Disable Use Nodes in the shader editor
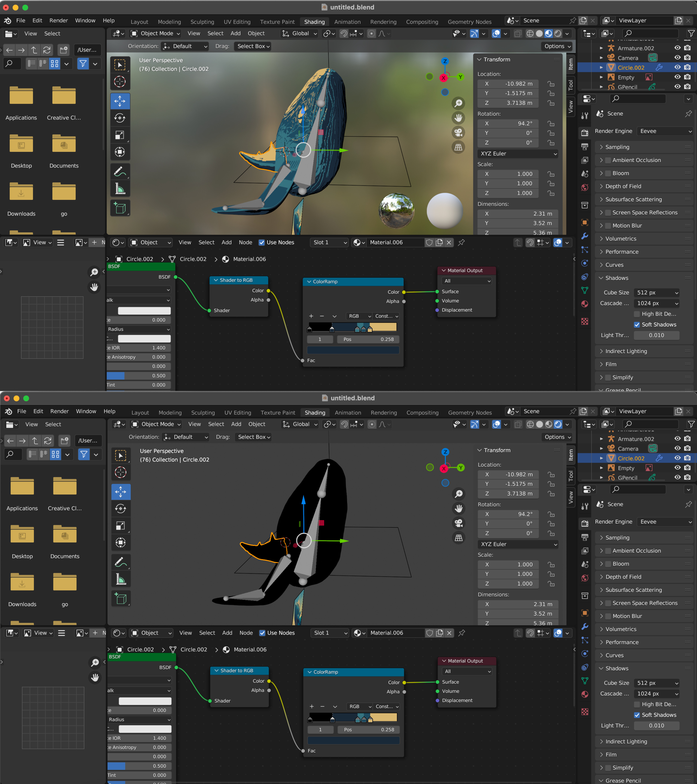The width and height of the screenshot is (697, 784). [x=262, y=242]
